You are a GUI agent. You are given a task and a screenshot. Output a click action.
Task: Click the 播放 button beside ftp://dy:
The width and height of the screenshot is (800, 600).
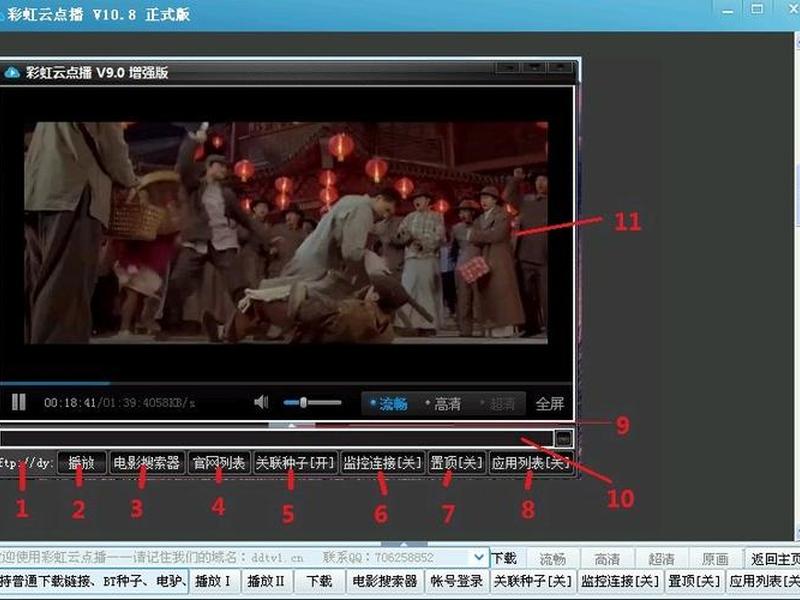click(82, 463)
